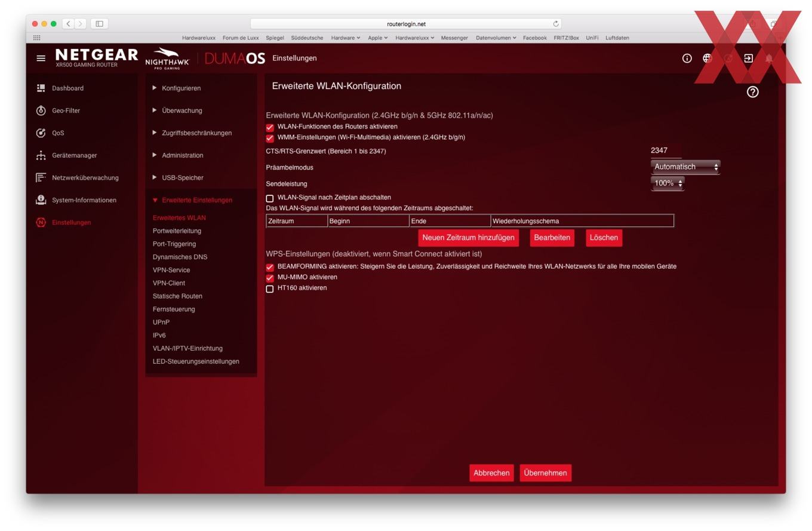The height and width of the screenshot is (531, 812).
Task: Open IPv6 settings page
Action: pos(159,336)
